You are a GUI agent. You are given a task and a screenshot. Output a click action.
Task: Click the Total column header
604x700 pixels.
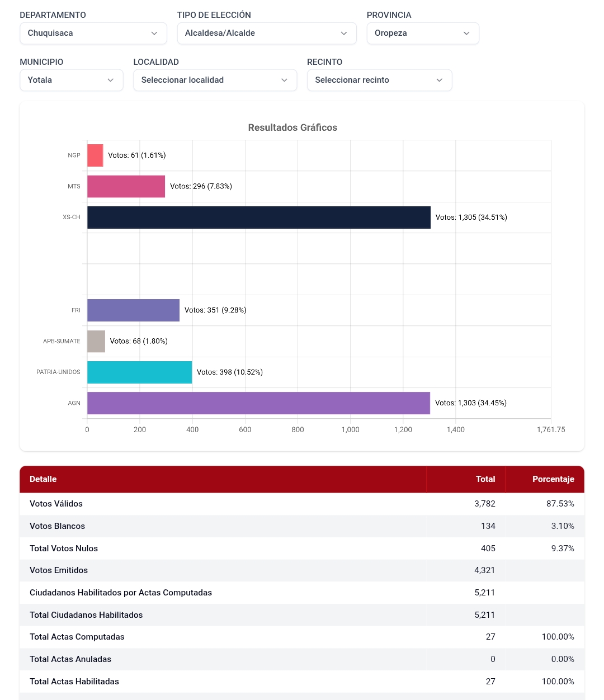[x=485, y=479]
